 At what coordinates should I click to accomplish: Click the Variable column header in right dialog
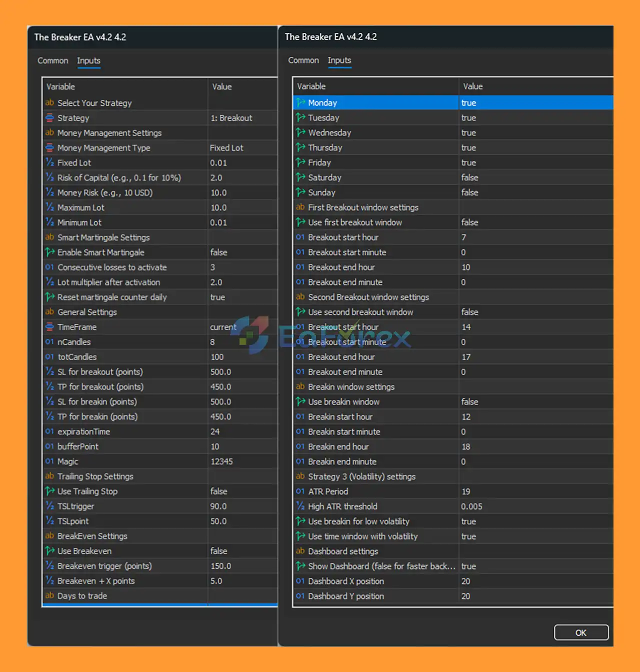375,86
